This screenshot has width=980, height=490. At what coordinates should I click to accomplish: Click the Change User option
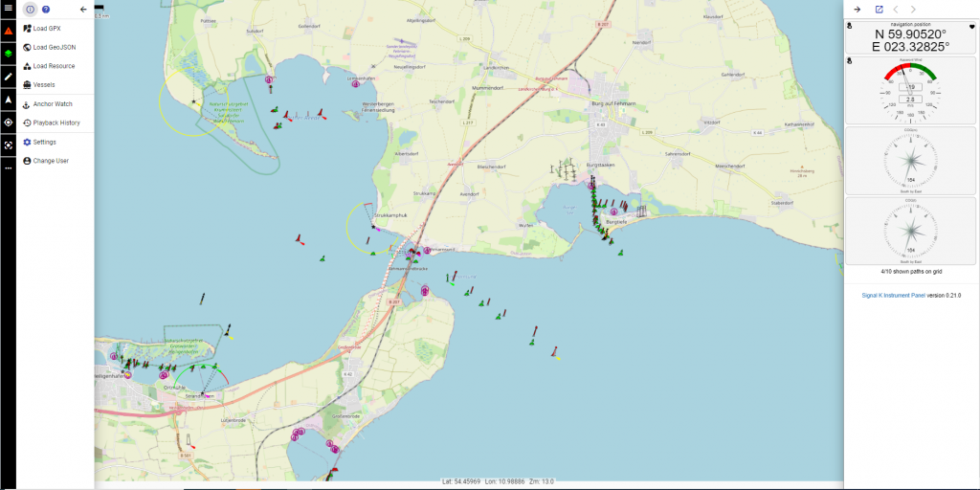click(x=51, y=161)
